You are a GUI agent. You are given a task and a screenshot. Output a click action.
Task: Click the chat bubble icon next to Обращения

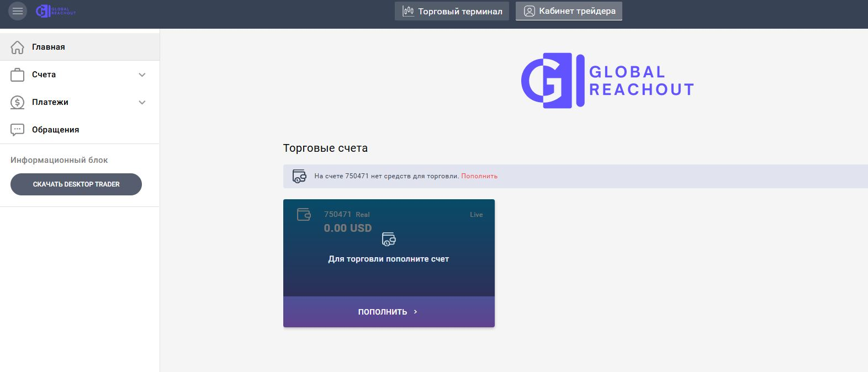(18, 130)
